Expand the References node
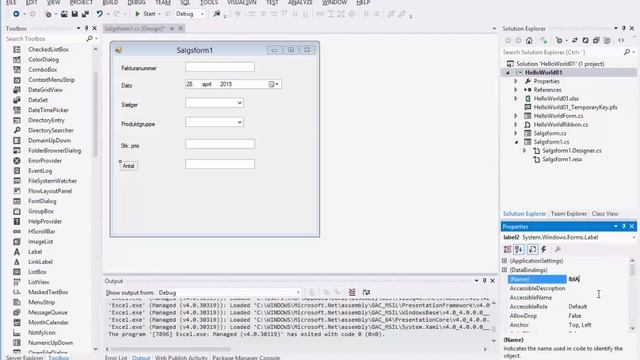 point(516,90)
